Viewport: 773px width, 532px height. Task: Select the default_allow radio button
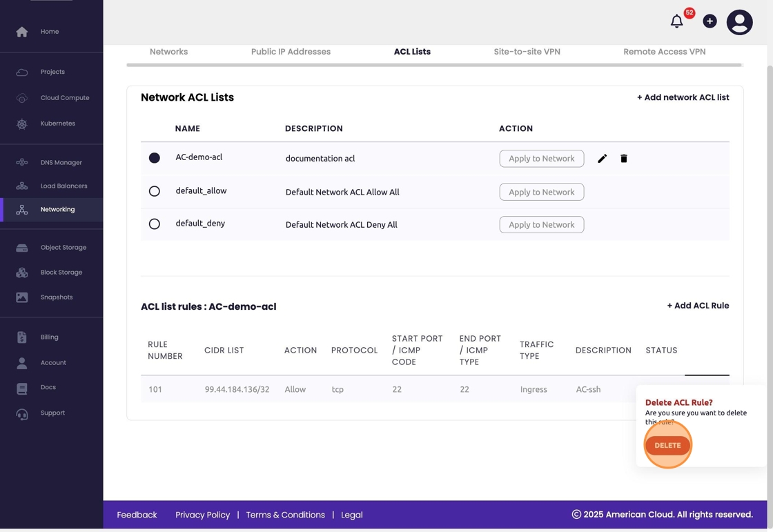(x=155, y=191)
